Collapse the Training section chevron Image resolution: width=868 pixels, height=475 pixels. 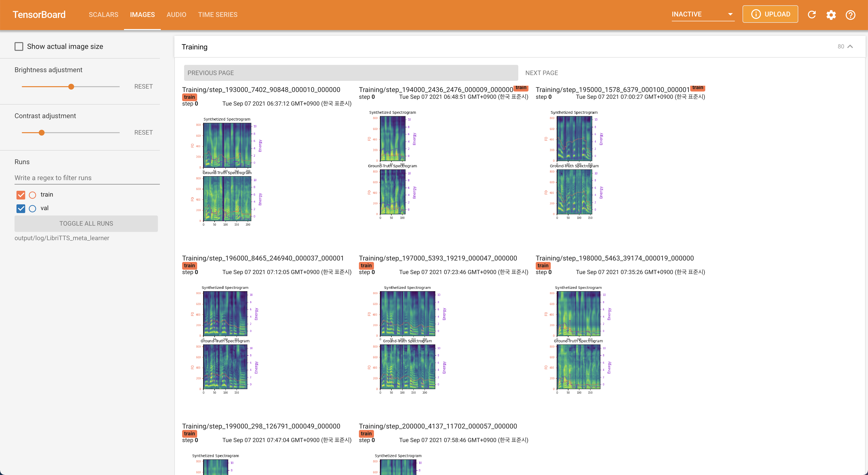(850, 46)
